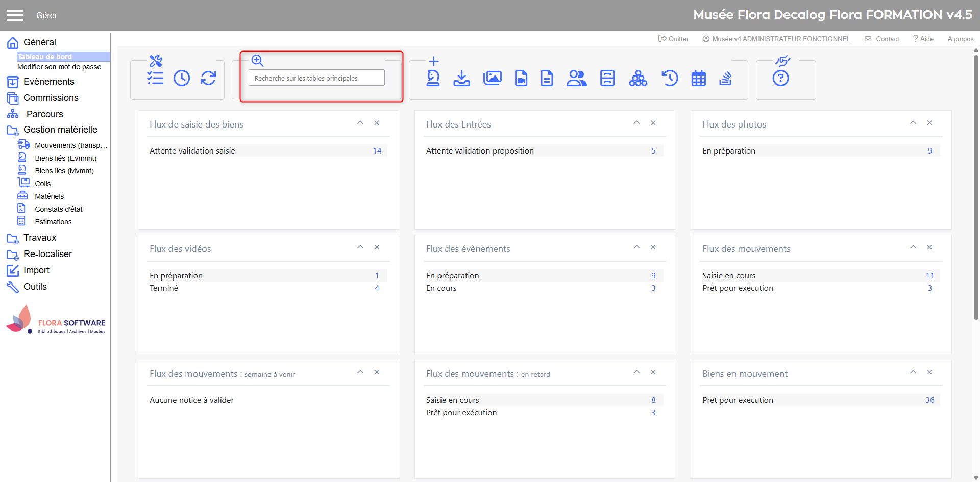
Task: Click the refresh arrows icon in toolbar
Action: point(208,78)
